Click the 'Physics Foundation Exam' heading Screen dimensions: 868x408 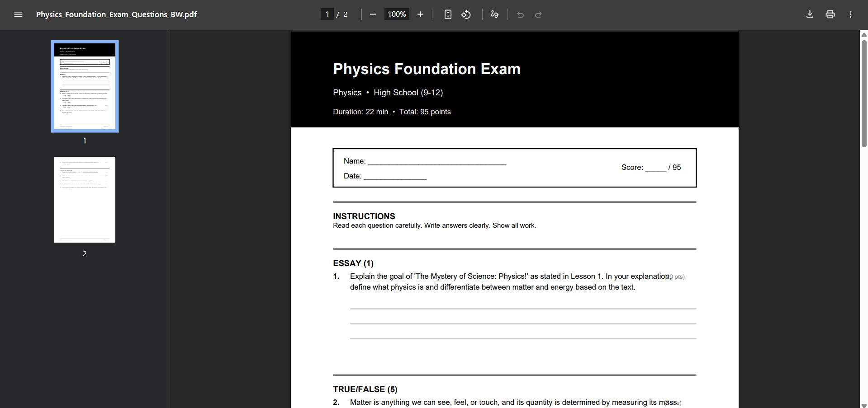427,69
